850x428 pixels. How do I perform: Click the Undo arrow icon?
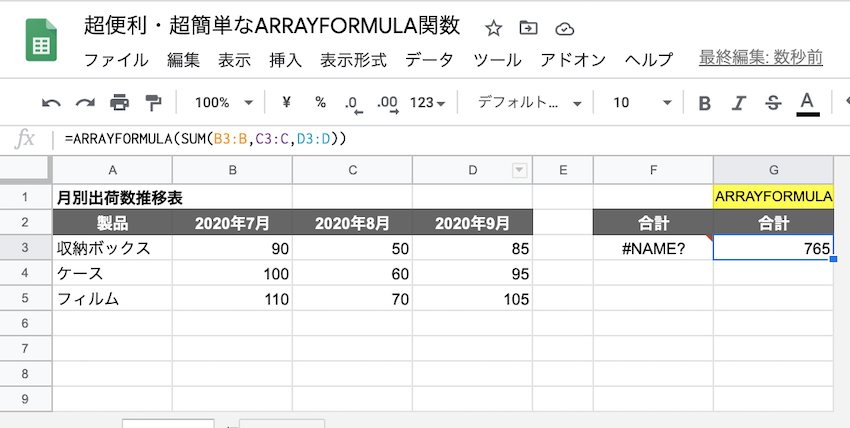[x=50, y=103]
